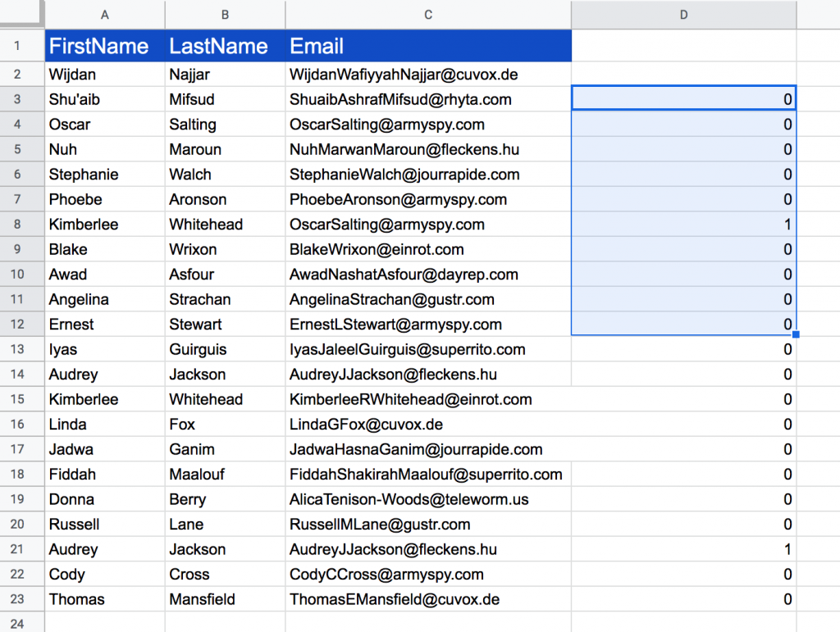The width and height of the screenshot is (840, 632).
Task: Select the cell containing Linda
Action: (x=105, y=424)
